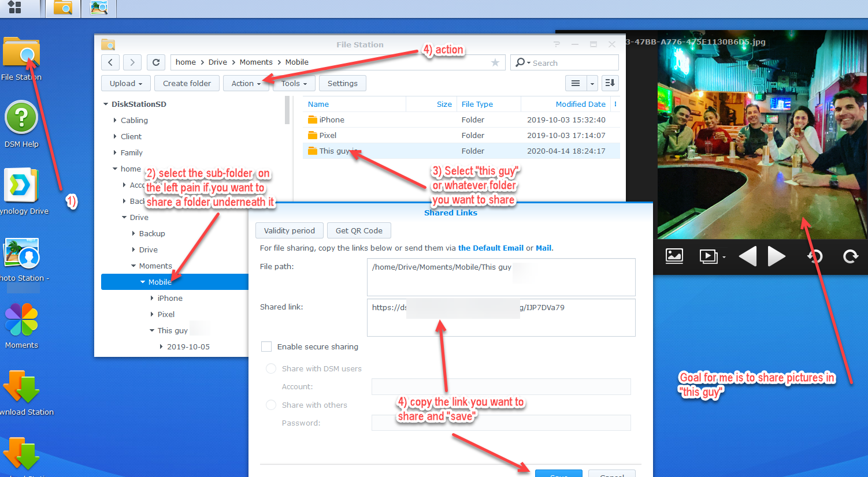This screenshot has width=868, height=477.
Task: Advance to the next photo
Action: (x=777, y=256)
